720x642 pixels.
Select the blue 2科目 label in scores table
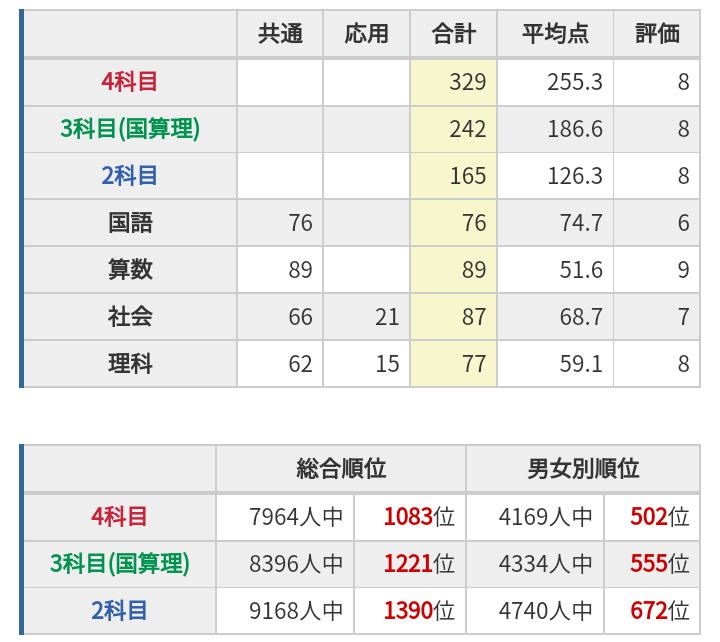pos(129,176)
